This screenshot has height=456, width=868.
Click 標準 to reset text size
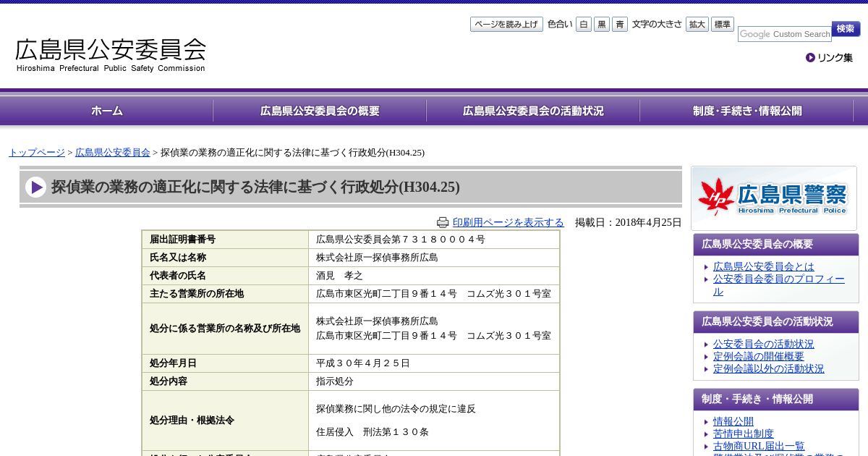723,24
